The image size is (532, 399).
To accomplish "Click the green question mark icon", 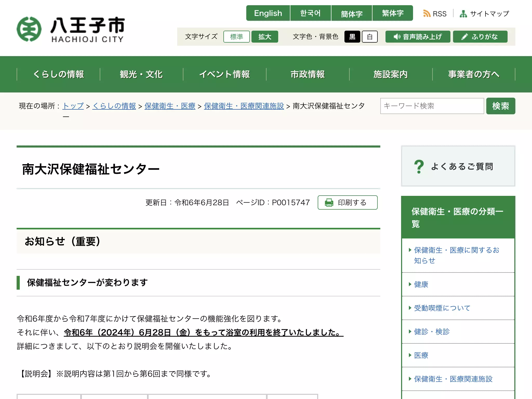I will click(x=419, y=167).
